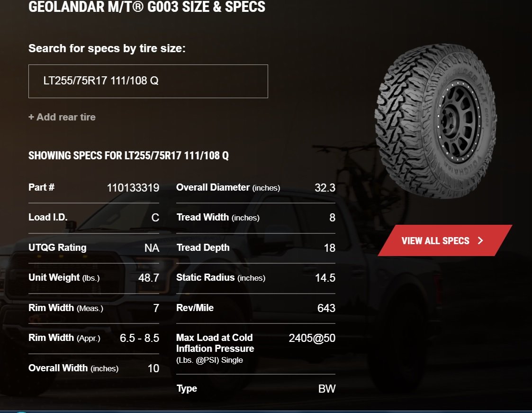
Task: Click the Geolandar M/T tire image
Action: [x=436, y=121]
